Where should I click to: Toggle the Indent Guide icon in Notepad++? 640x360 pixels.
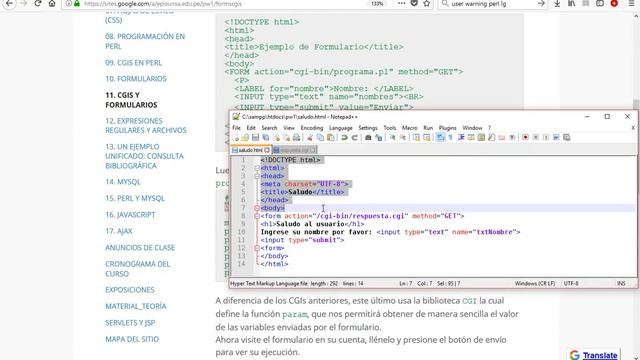coord(461,138)
